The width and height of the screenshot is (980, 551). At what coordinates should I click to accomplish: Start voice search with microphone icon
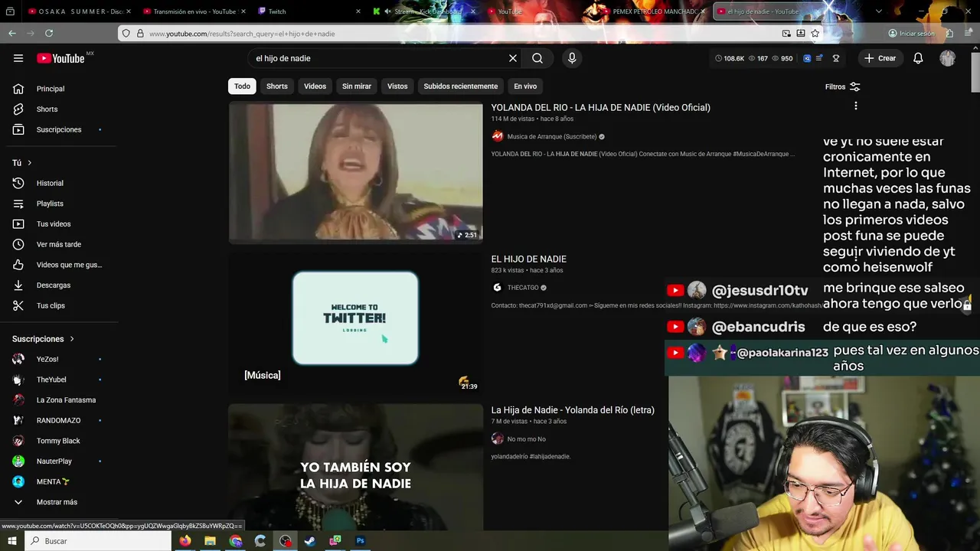[572, 58]
